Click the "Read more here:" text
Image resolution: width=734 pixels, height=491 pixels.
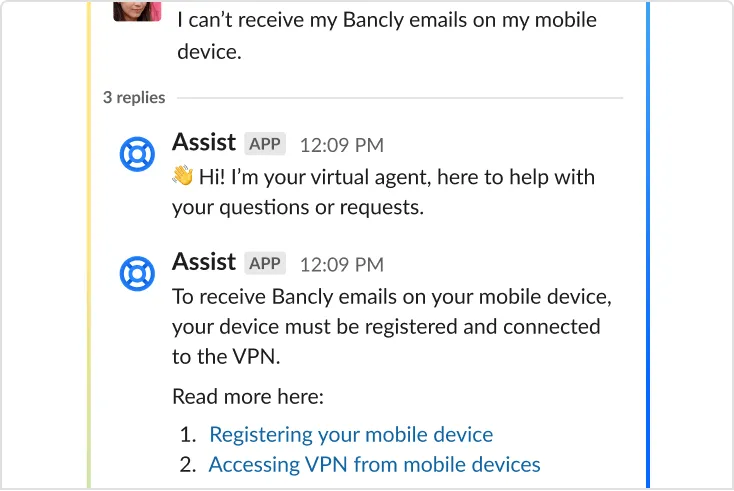(x=248, y=396)
